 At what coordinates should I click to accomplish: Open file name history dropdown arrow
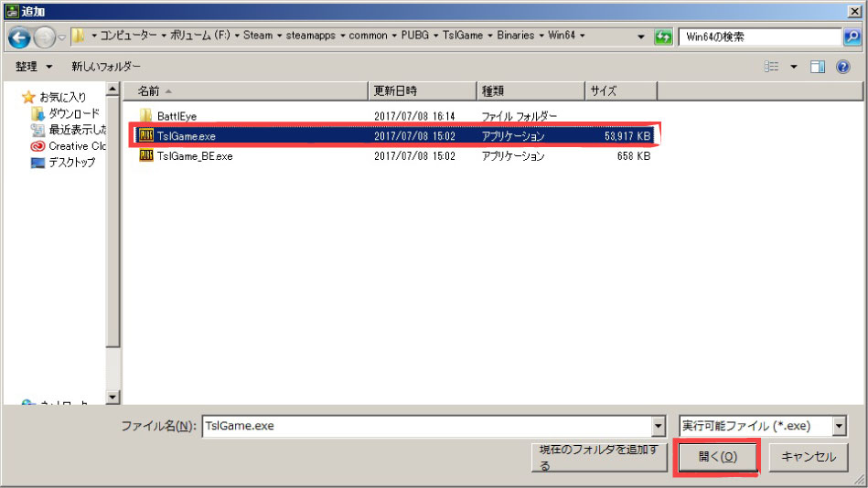coord(659,426)
